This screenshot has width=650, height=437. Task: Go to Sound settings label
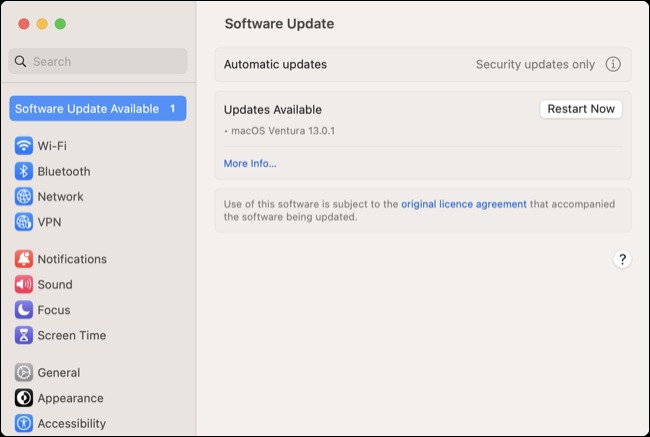55,284
